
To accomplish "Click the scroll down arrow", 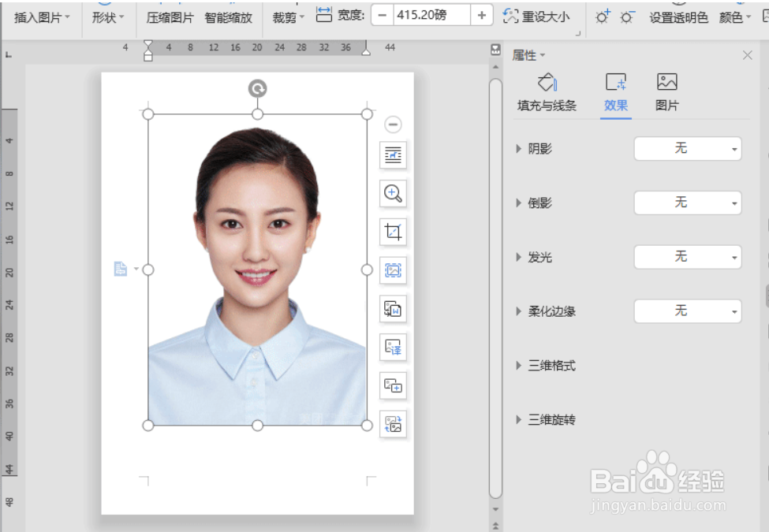I will click(x=496, y=509).
